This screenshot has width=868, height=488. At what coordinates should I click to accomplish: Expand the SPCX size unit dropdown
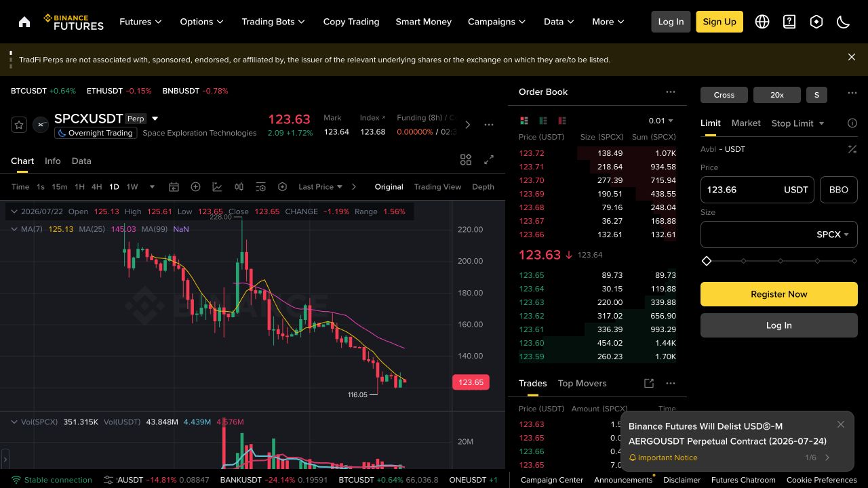pyautogui.click(x=833, y=235)
